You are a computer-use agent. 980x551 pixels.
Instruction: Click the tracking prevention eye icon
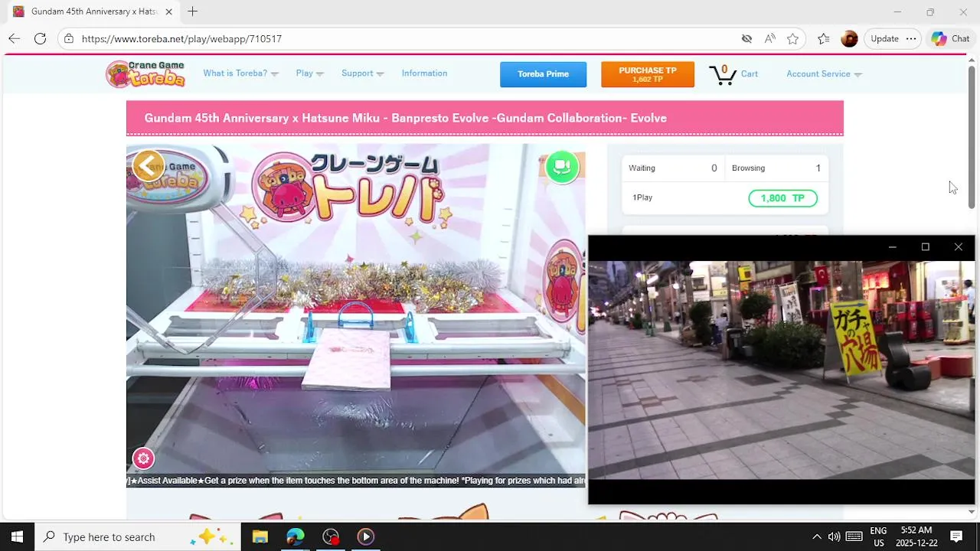point(746,38)
